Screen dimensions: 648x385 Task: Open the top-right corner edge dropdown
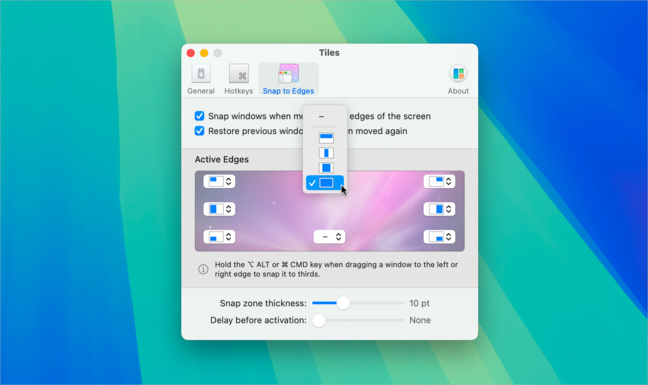439,181
